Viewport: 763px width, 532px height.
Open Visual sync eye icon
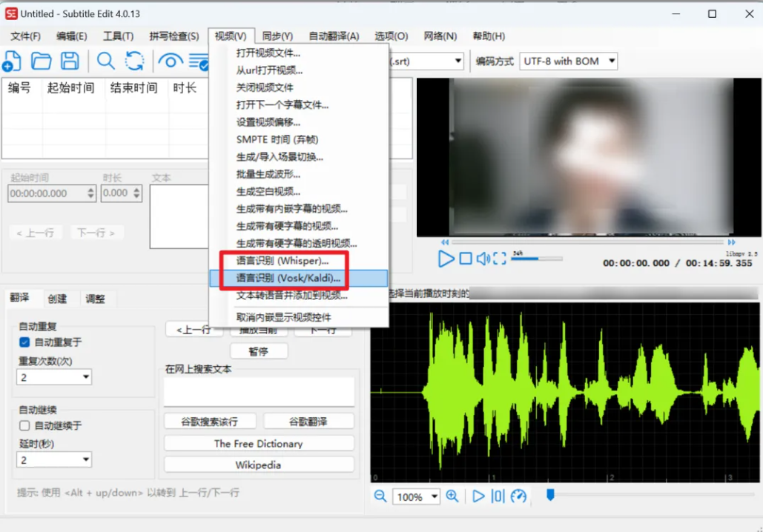click(171, 61)
